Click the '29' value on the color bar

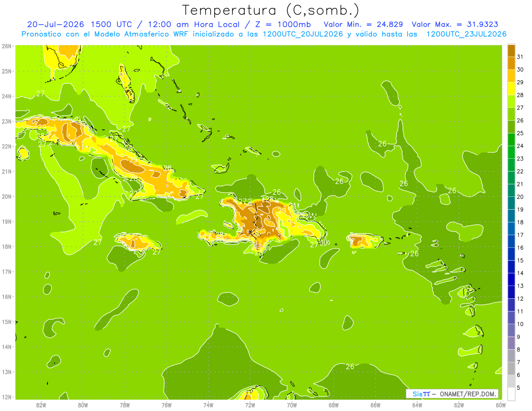(520, 82)
